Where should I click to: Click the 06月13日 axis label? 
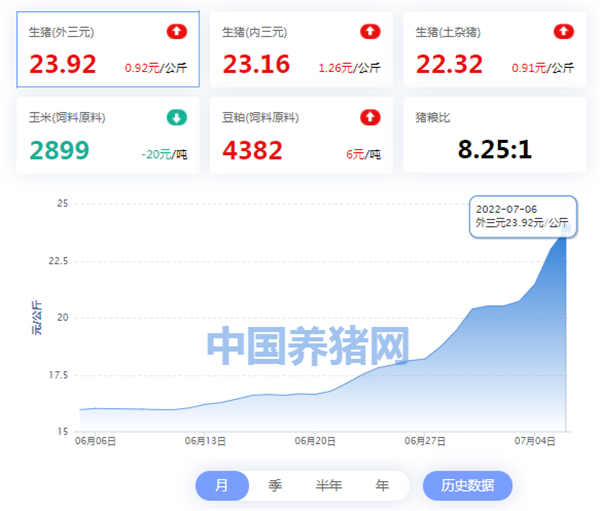click(x=205, y=441)
